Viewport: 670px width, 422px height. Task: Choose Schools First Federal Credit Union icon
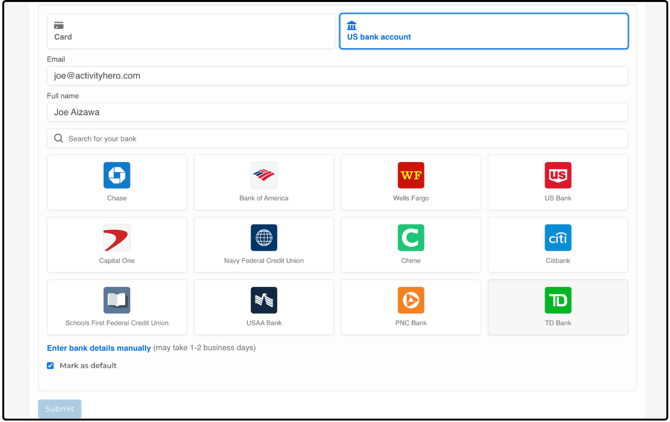click(117, 300)
